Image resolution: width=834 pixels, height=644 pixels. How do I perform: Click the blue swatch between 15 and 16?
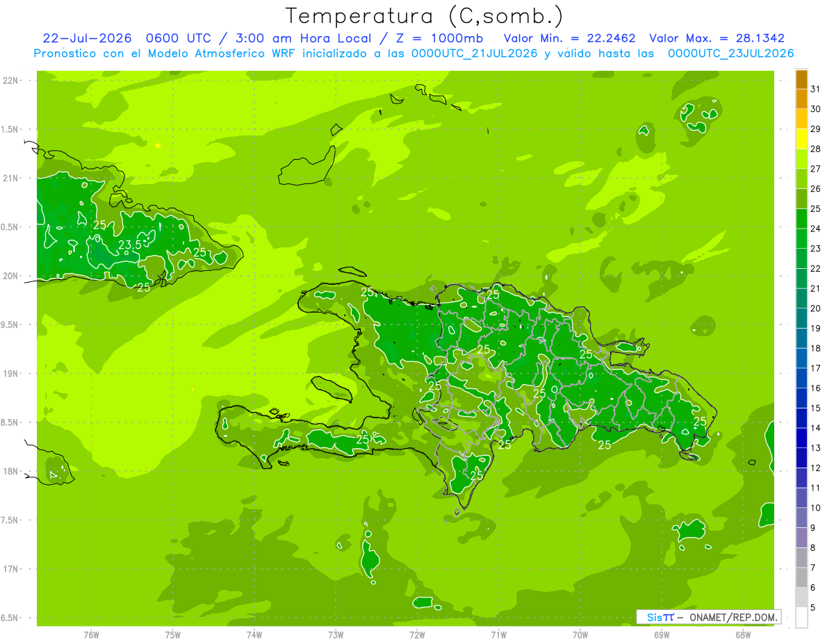pyautogui.click(x=801, y=398)
